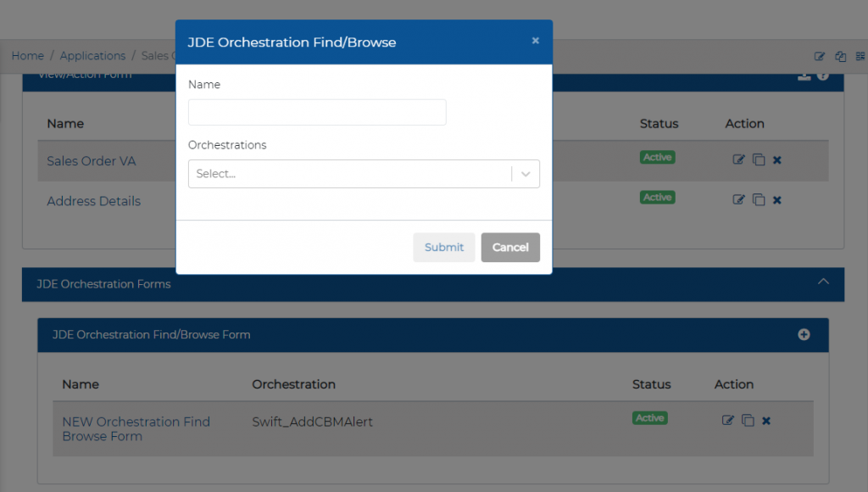
Task: Navigate to Home via breadcrumb
Action: pos(27,55)
